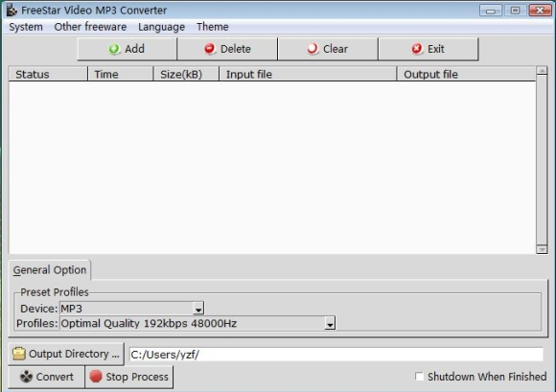Image resolution: width=556 pixels, height=392 pixels.
Task: Click the Exit button
Action: [428, 49]
